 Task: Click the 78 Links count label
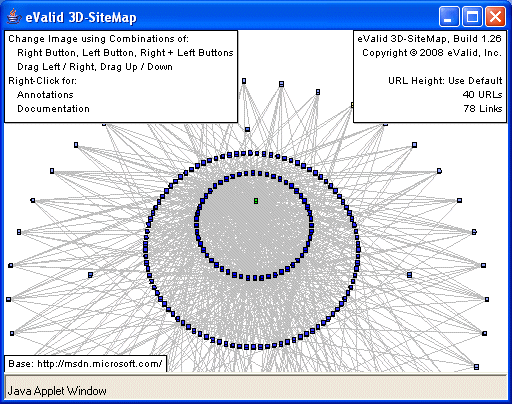coord(483,109)
